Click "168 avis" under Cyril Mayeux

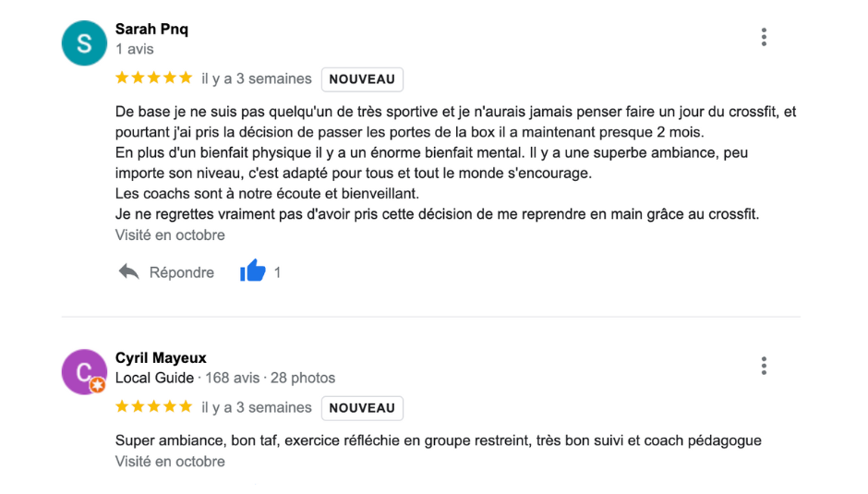(233, 379)
